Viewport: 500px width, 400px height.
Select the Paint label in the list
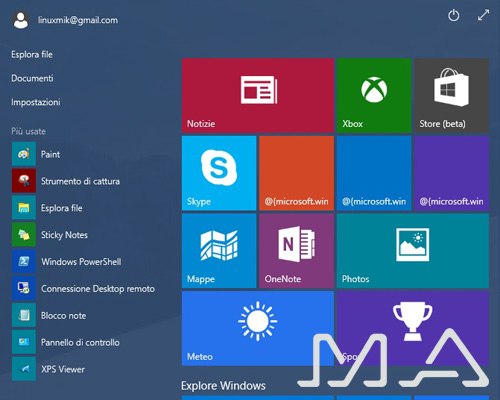pyautogui.click(x=50, y=154)
